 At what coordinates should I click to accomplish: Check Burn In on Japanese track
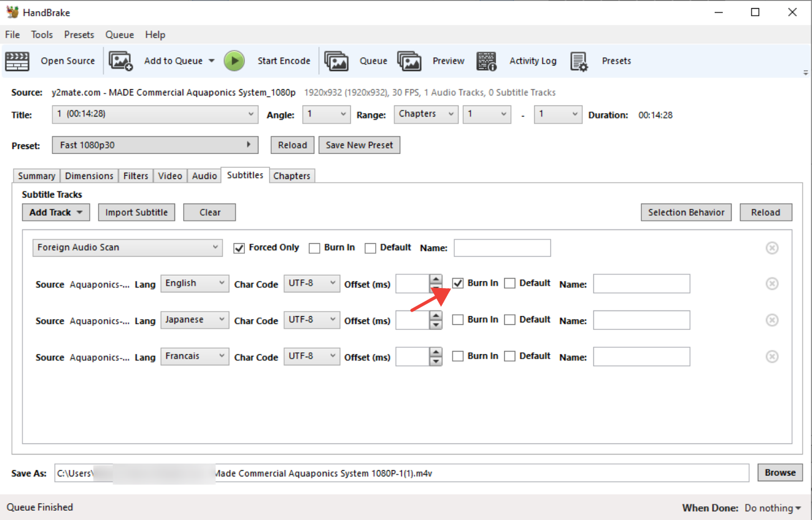[x=458, y=320]
